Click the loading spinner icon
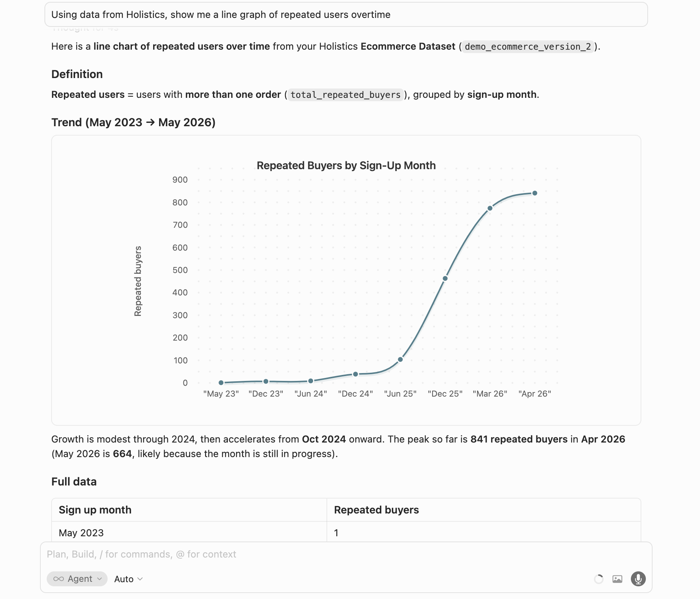Viewport: 700px width, 599px height. point(598,579)
